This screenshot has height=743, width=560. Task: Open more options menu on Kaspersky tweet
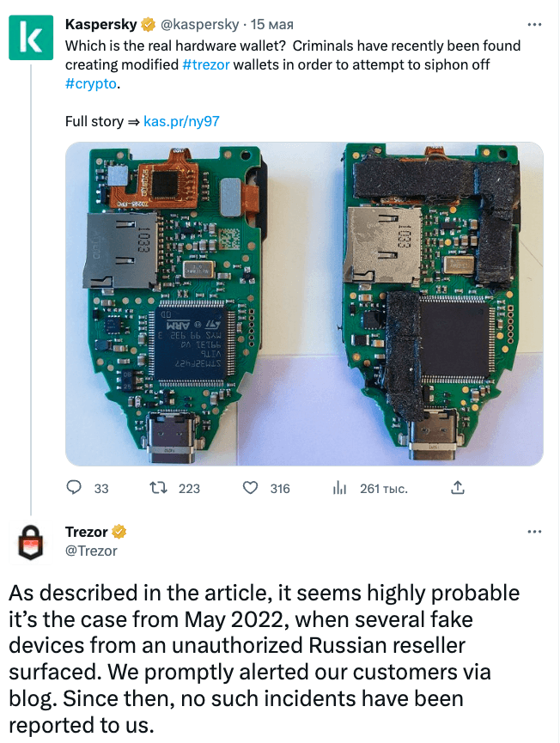click(x=533, y=25)
